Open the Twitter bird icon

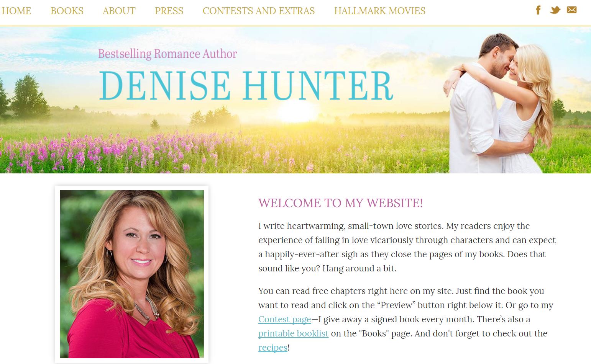click(555, 10)
